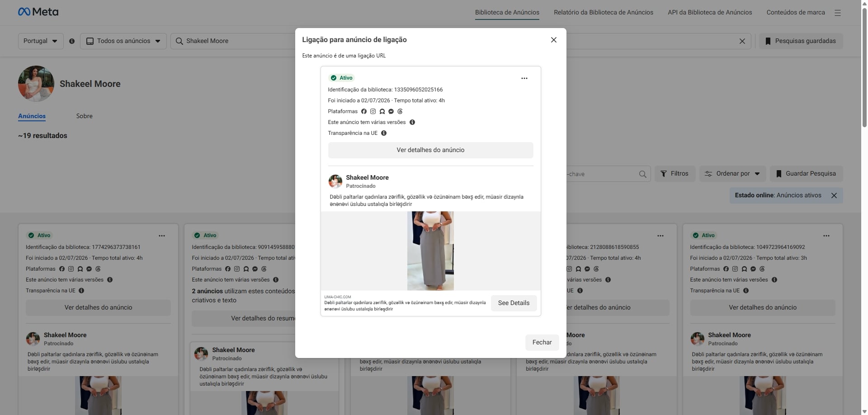Click Instagram icon on ad 1049723964169092
Image resolution: width=868 pixels, height=415 pixels.
(x=735, y=269)
